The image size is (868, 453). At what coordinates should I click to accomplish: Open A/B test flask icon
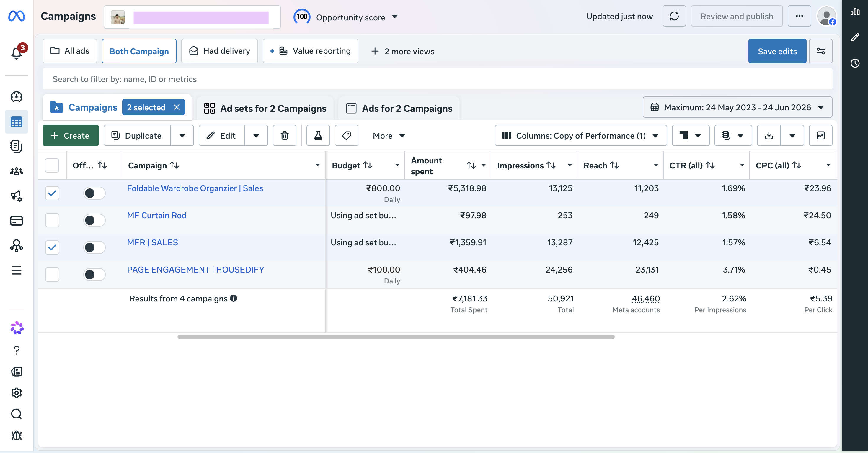point(318,135)
